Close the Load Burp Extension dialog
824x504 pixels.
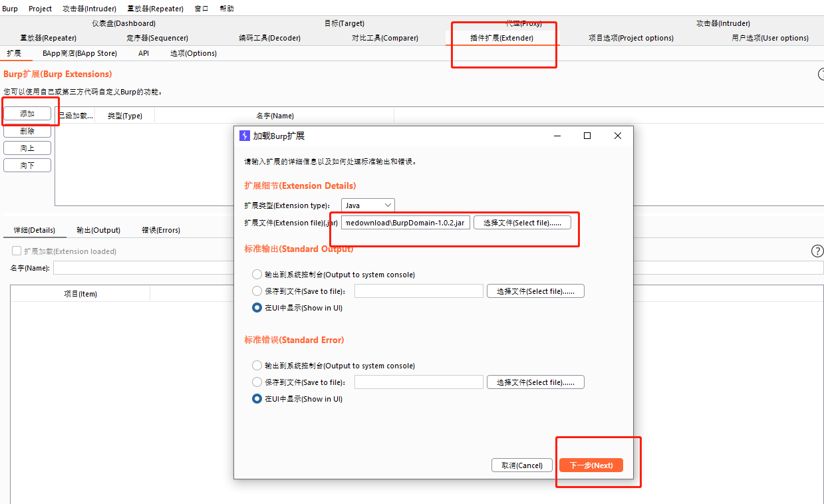click(618, 136)
